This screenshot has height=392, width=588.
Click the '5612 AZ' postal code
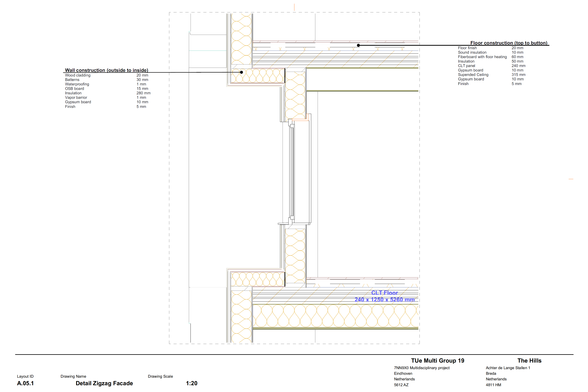[401, 385]
